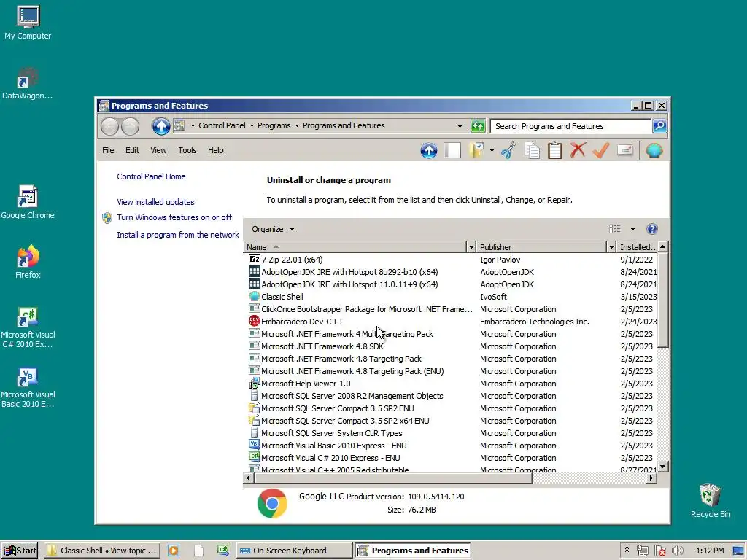Click the search magnifier button

pyautogui.click(x=659, y=125)
